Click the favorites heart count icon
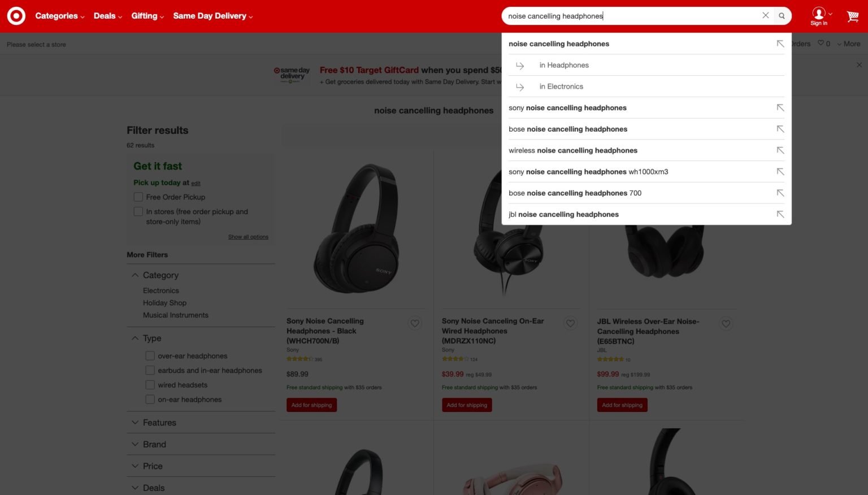 [824, 44]
